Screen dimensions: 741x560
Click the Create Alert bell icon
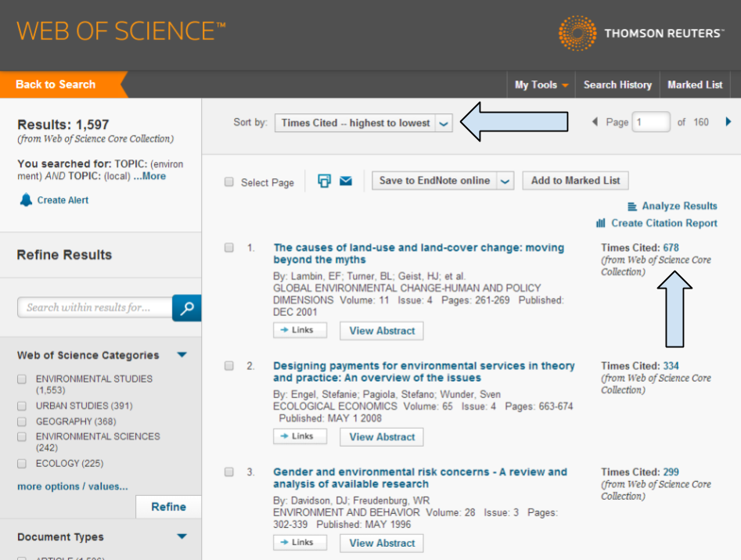click(26, 199)
